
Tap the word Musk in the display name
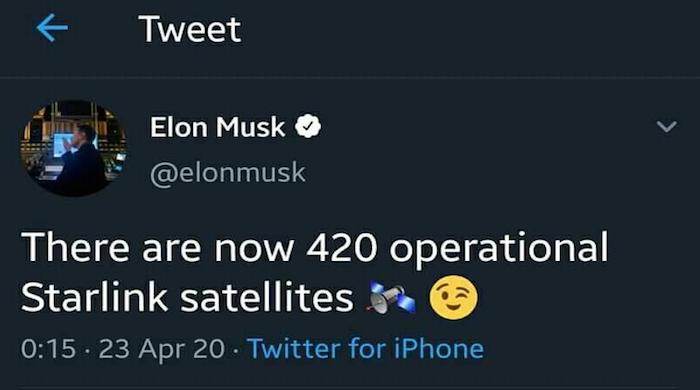tap(250, 128)
